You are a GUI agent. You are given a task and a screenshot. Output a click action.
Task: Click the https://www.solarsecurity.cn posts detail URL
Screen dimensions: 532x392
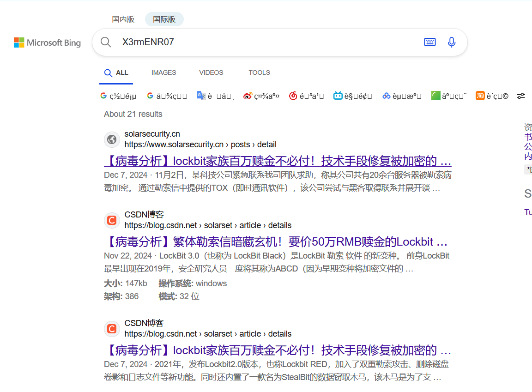click(x=200, y=145)
